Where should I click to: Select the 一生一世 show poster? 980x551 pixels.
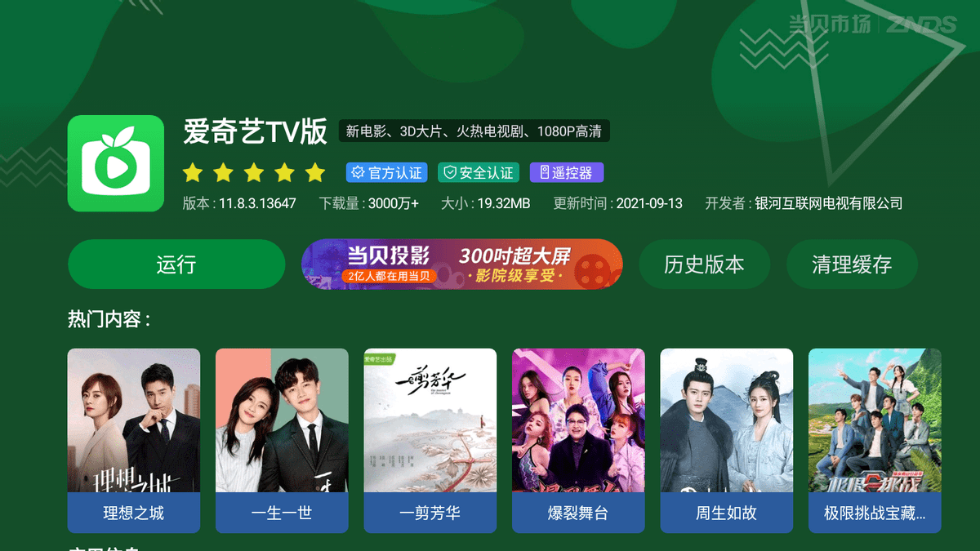tap(282, 441)
